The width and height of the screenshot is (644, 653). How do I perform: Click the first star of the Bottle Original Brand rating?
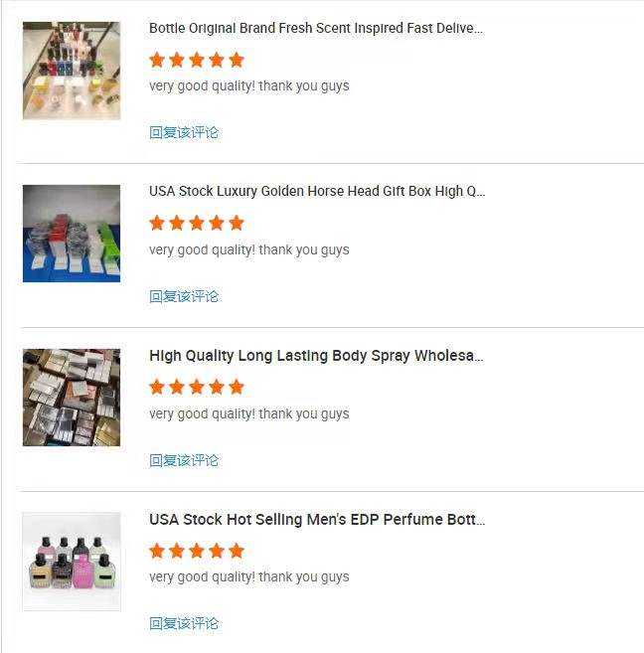[157, 60]
